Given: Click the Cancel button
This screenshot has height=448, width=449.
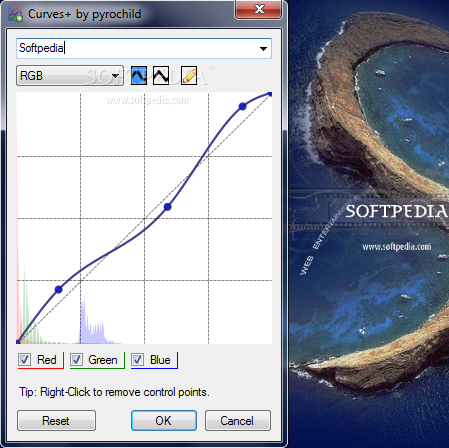Looking at the screenshot, I should coord(238,421).
